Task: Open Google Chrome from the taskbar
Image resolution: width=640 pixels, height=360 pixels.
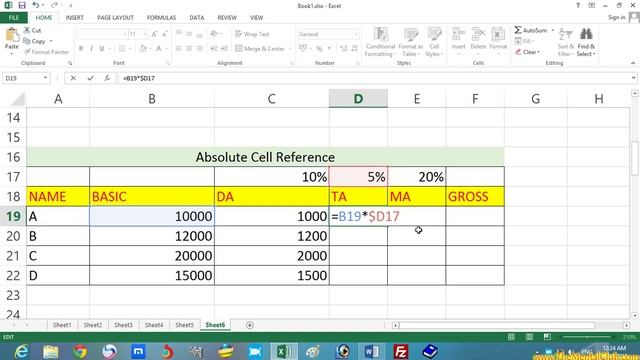Action: click(x=80, y=351)
